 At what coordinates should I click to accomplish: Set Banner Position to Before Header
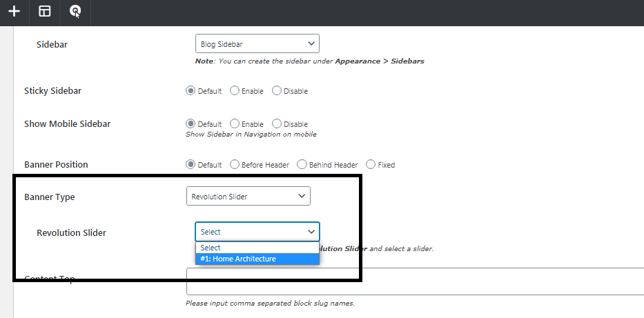pyautogui.click(x=235, y=165)
